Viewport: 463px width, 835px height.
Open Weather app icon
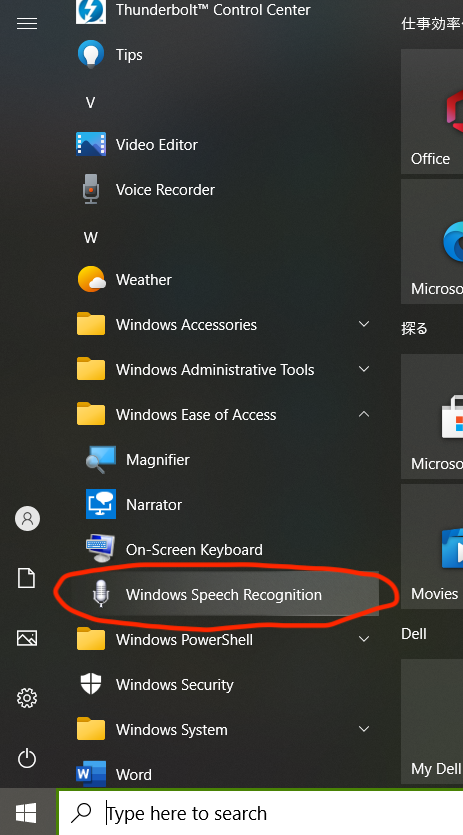[x=91, y=279]
